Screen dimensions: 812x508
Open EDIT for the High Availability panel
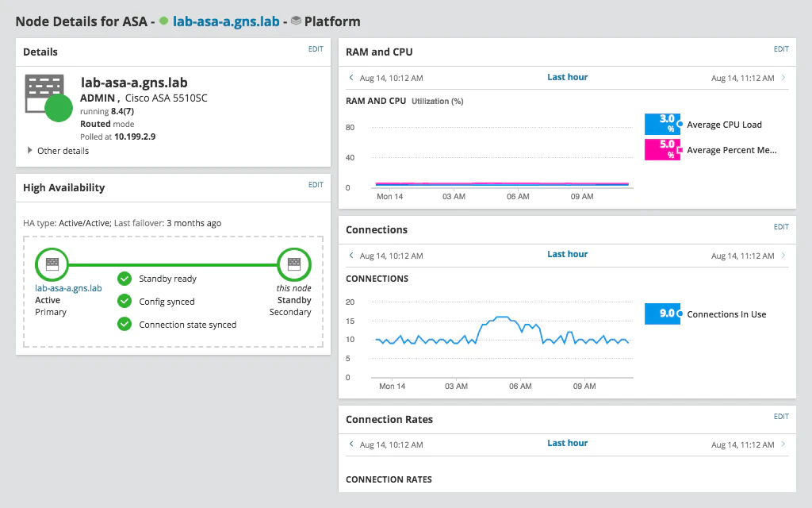coord(316,187)
